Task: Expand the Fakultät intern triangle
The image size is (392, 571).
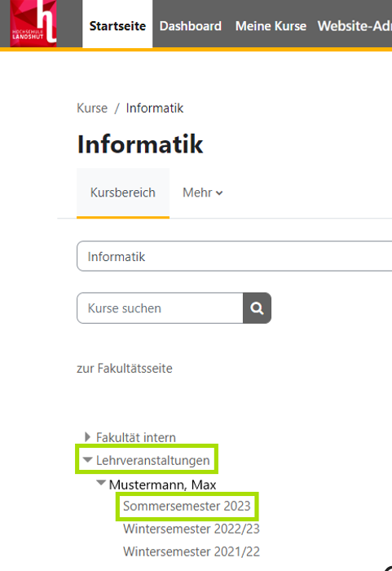Action: (87, 437)
